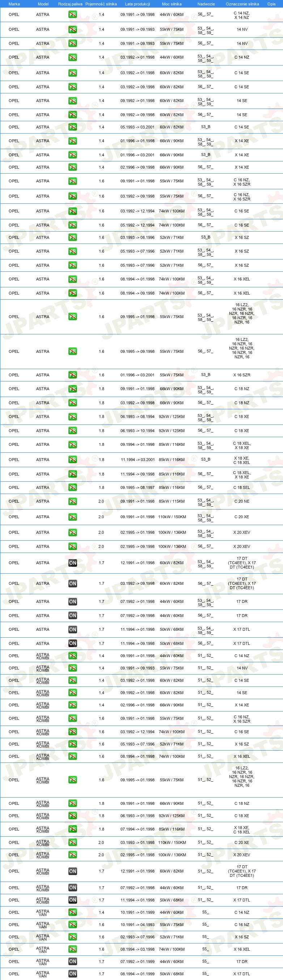The height and width of the screenshot is (980, 283).
Task: Select diesel ON icon in row 11.1994 -> 09.1998
Action: pyautogui.click(x=73, y=643)
